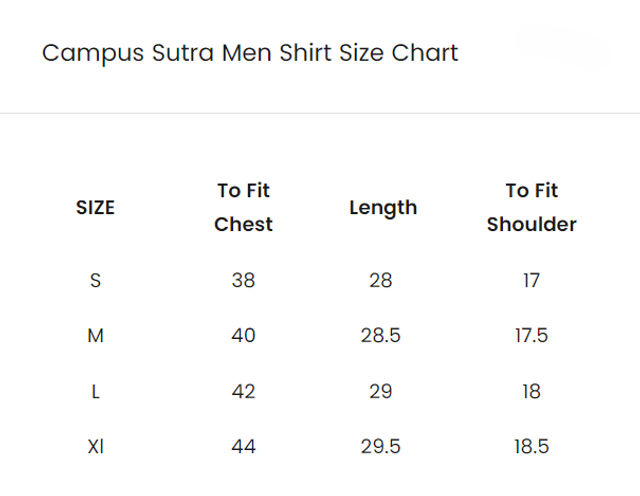This screenshot has width=640, height=496.
Task: Click the To Fit Chest column header
Action: (243, 207)
